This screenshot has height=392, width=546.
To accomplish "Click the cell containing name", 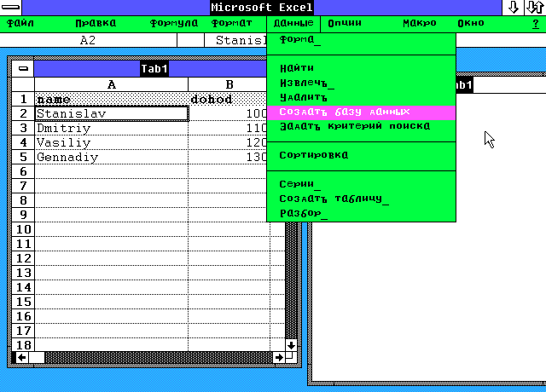I will pyautogui.click(x=112, y=99).
